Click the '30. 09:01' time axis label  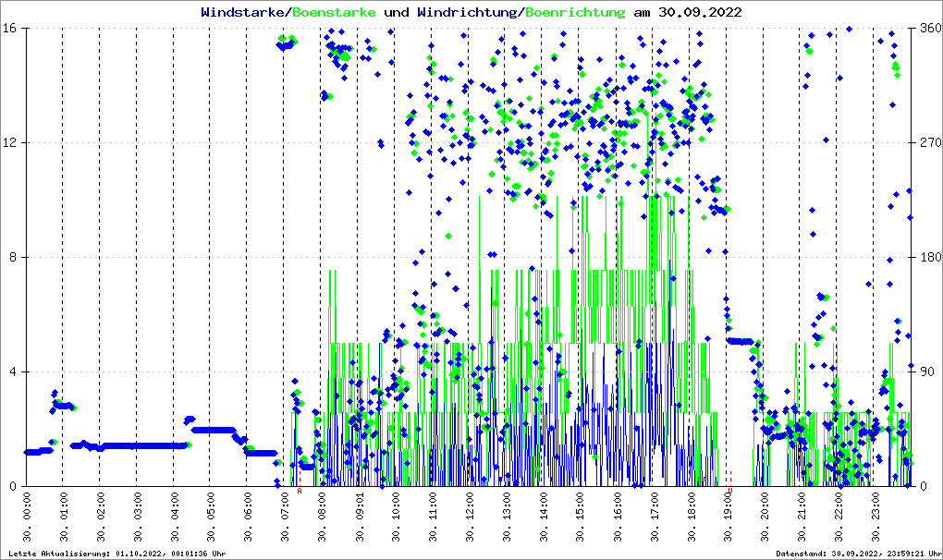tap(359, 517)
